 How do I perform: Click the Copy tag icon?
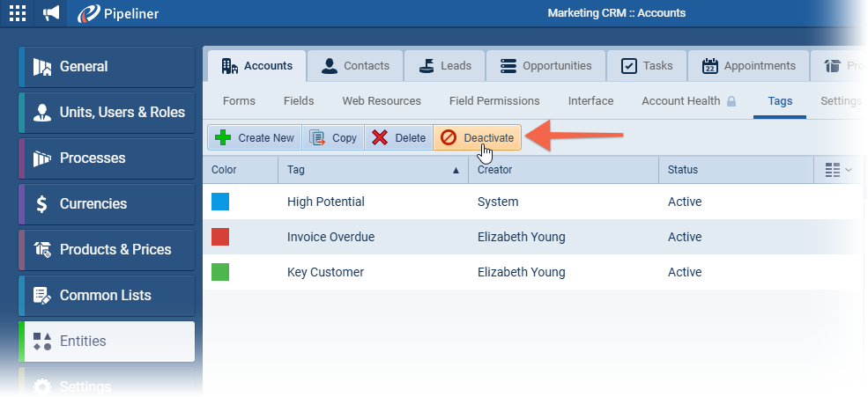(317, 137)
